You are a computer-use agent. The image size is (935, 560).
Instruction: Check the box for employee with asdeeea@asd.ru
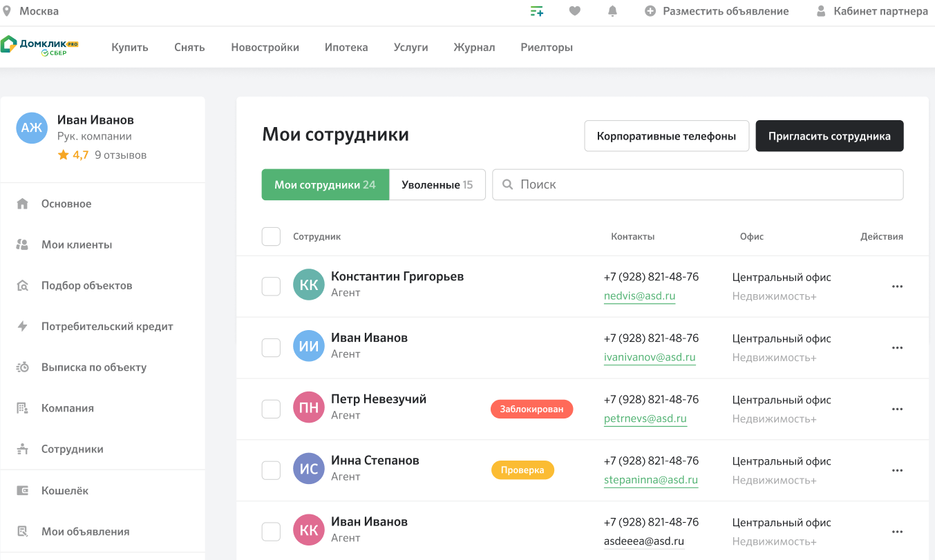point(271,532)
